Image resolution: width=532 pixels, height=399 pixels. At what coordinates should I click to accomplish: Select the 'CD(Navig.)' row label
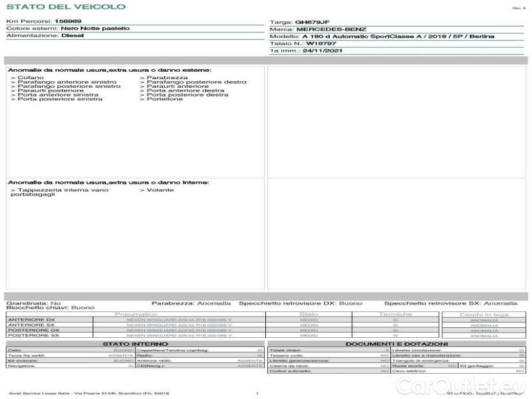(x=151, y=366)
